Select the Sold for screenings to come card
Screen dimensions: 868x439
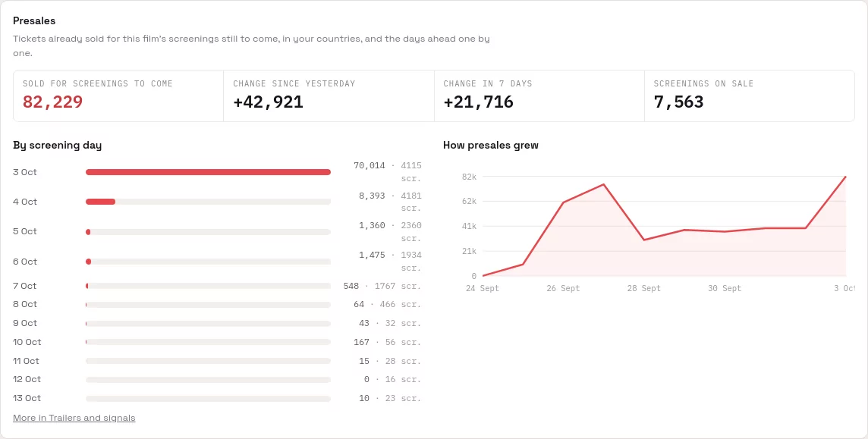pos(118,96)
